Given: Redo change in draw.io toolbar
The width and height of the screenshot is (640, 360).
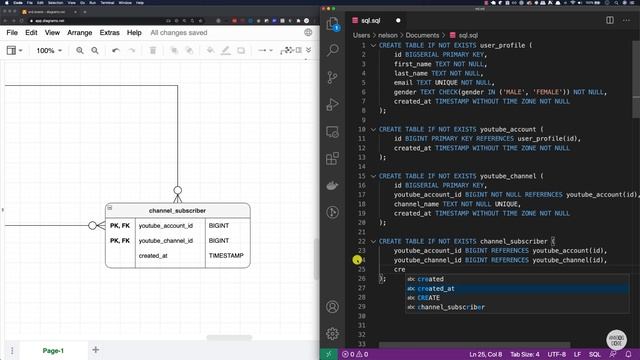Looking at the screenshot, I should tap(131, 50).
